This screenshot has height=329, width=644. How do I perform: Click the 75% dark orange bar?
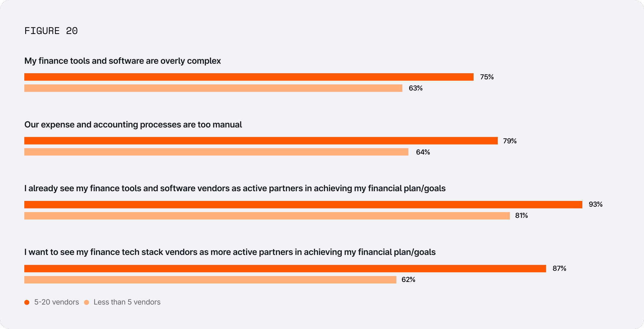249,77
